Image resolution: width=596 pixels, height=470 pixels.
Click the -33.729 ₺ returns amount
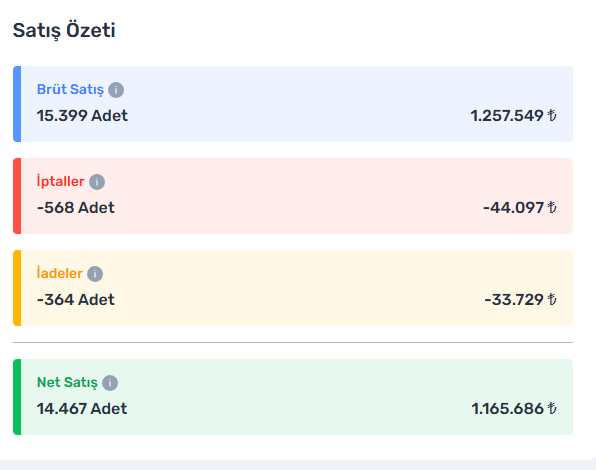tap(521, 300)
